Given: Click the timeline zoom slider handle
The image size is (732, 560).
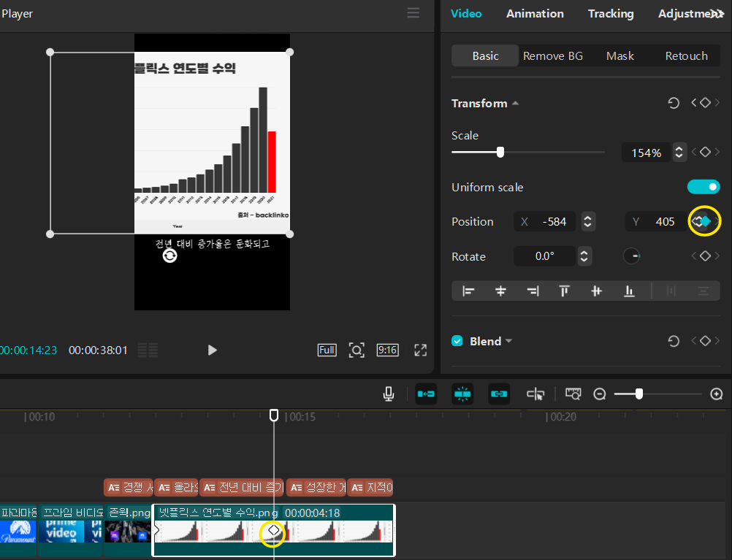Looking at the screenshot, I should 638,394.
